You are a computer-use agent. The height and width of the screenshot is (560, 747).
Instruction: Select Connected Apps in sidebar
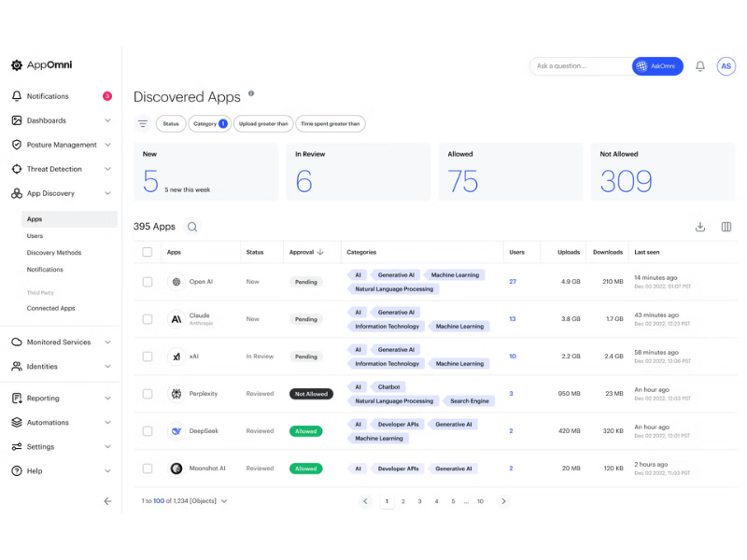pyautogui.click(x=50, y=308)
